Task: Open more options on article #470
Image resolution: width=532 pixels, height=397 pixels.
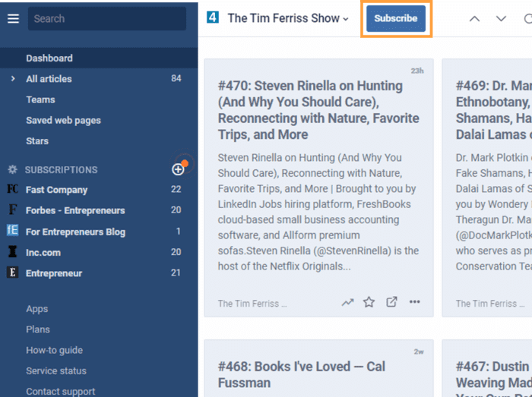Action: tap(415, 302)
